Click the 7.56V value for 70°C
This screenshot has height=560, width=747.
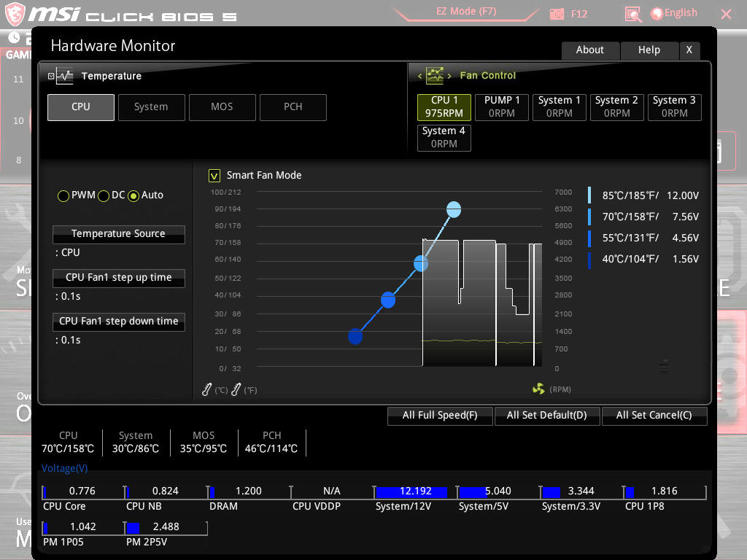tap(686, 217)
